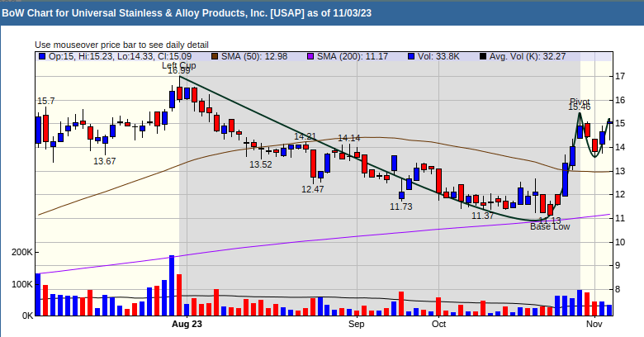Viewport: 644px width, 337px height.
Task: Click the blue Vol legend square
Action: click(x=411, y=56)
